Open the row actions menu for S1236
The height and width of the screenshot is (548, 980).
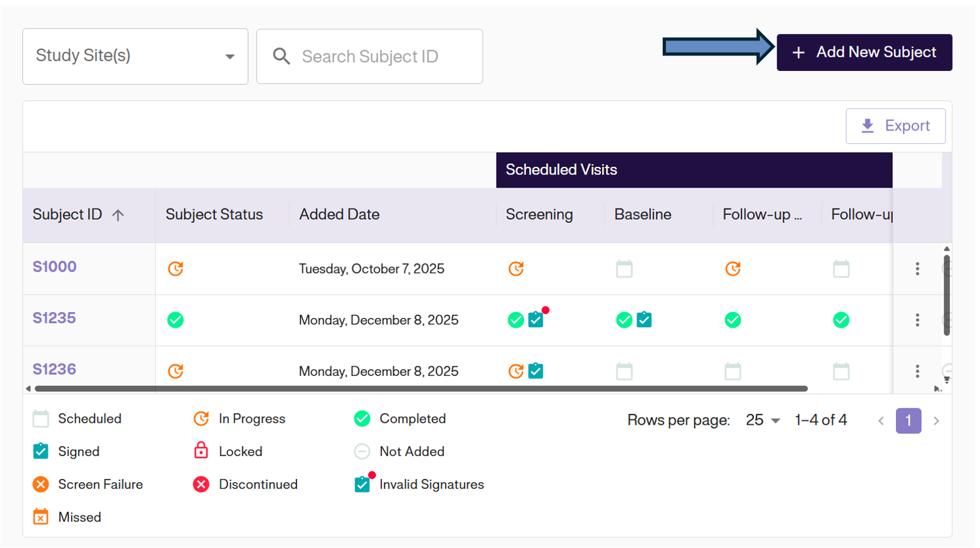917,371
